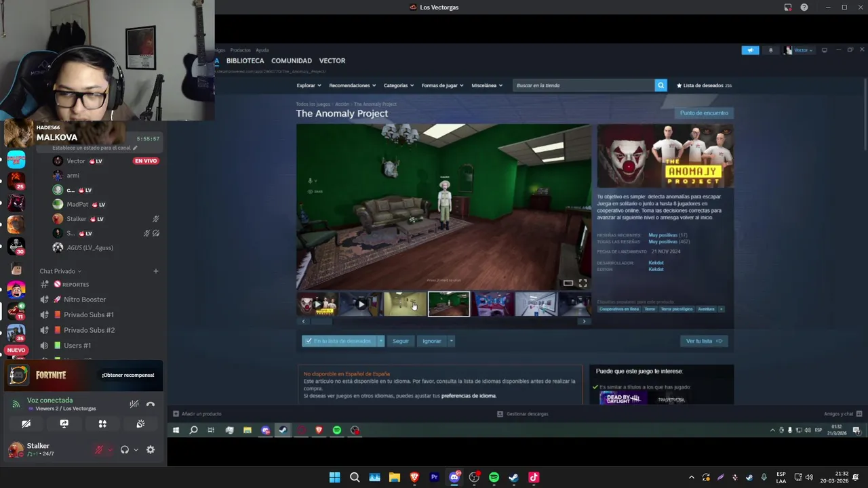This screenshot has height=488, width=868.
Task: Click the Buscar en la tienda field
Action: (583, 85)
